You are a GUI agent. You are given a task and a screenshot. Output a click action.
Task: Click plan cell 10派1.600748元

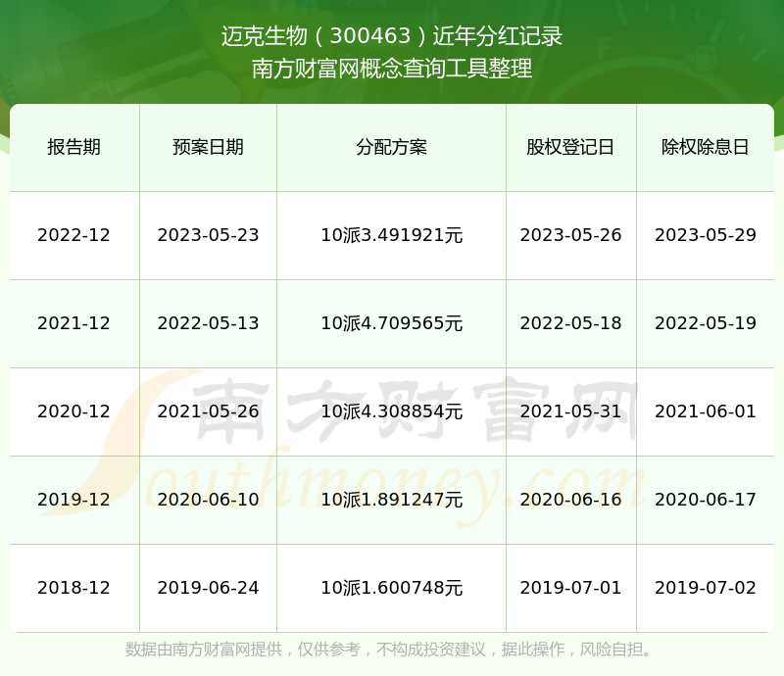391,588
